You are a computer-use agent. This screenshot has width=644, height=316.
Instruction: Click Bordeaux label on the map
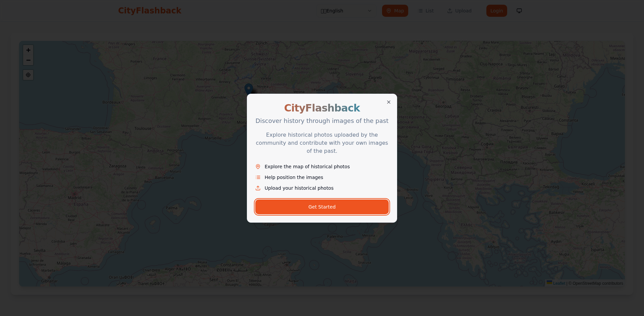point(112,102)
